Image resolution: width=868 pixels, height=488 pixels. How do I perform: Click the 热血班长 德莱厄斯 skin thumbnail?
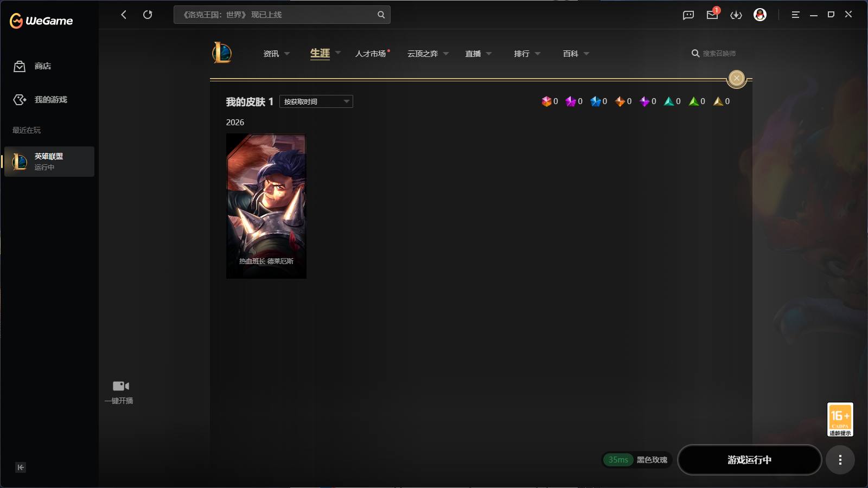[x=265, y=206]
